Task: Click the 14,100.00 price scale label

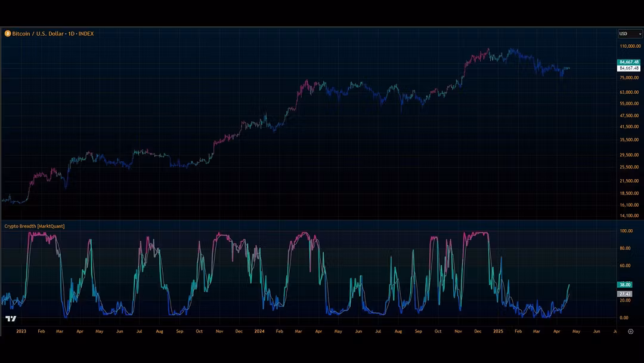Action: [x=629, y=216]
